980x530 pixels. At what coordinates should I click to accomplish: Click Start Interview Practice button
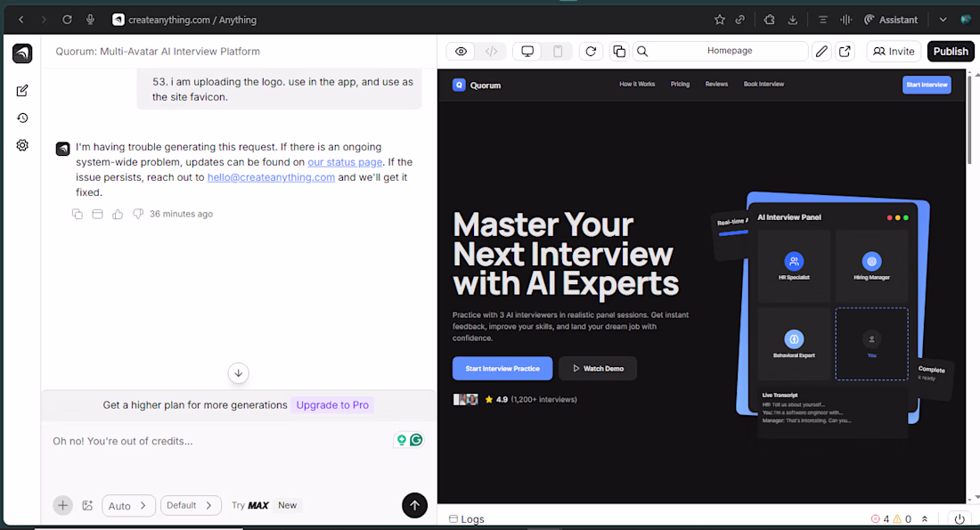[502, 368]
